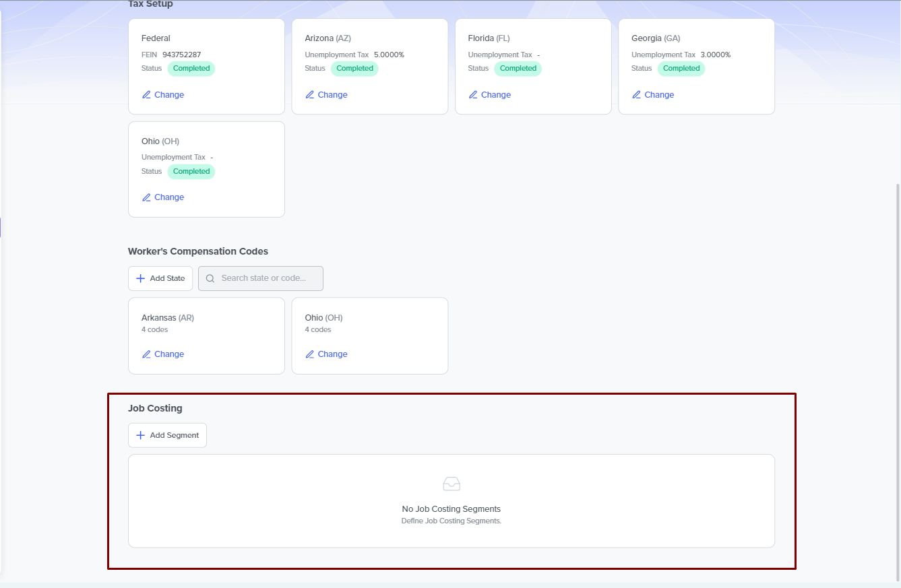901x588 pixels.
Task: Click Change link on Arizona (AZ) card
Action: (x=326, y=95)
